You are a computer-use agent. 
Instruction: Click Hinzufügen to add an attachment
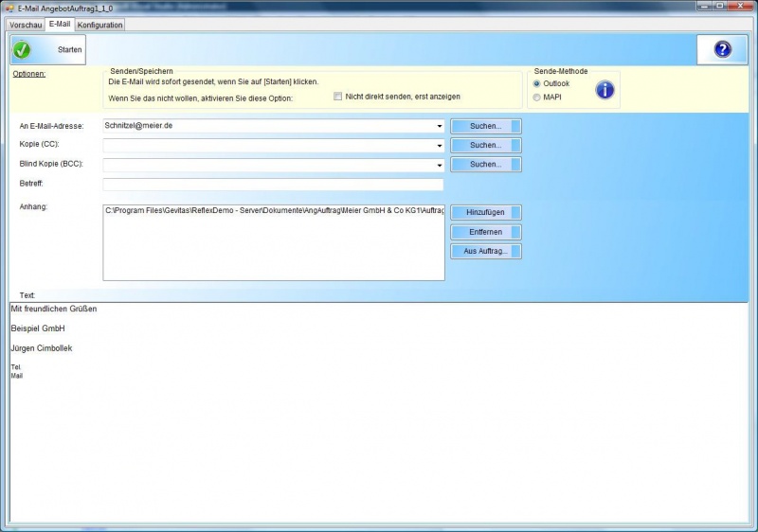point(485,212)
